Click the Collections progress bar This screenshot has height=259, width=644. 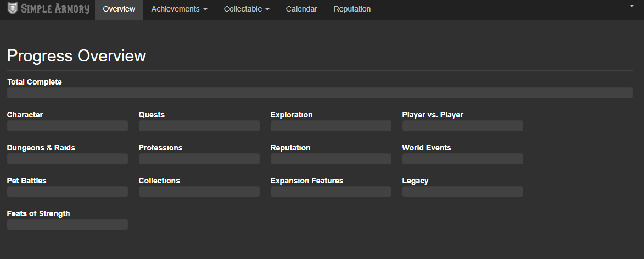coord(199,192)
